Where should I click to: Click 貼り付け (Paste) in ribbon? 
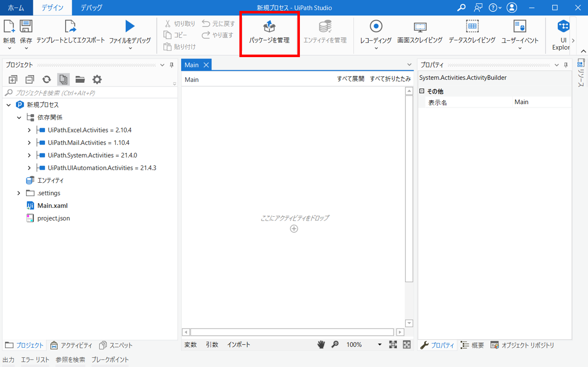[180, 47]
